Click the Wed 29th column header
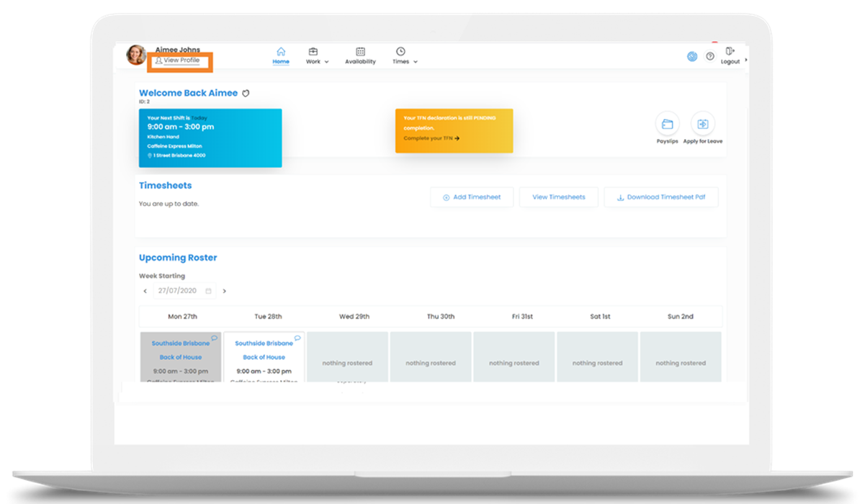Screen dimensions: 865x504 (x=354, y=317)
